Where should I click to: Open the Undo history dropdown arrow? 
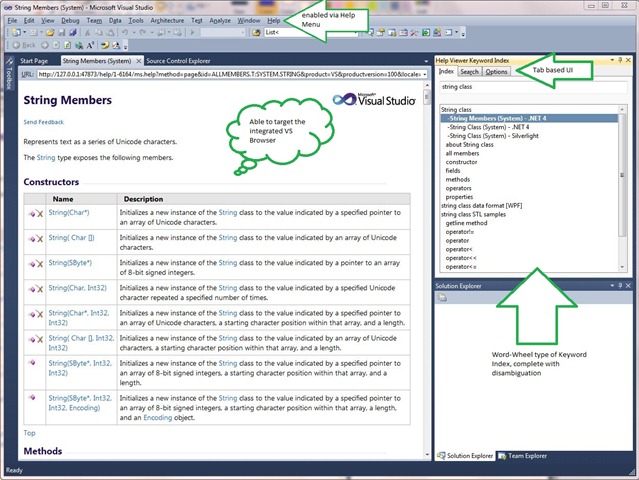134,32
